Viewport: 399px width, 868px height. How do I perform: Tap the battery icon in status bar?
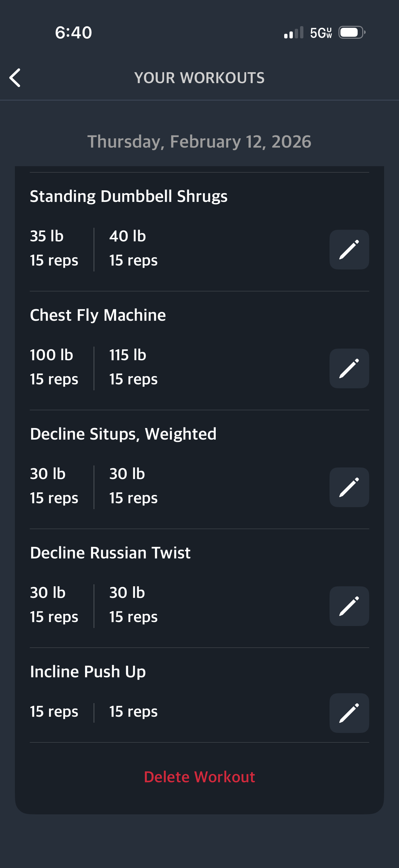tap(352, 33)
